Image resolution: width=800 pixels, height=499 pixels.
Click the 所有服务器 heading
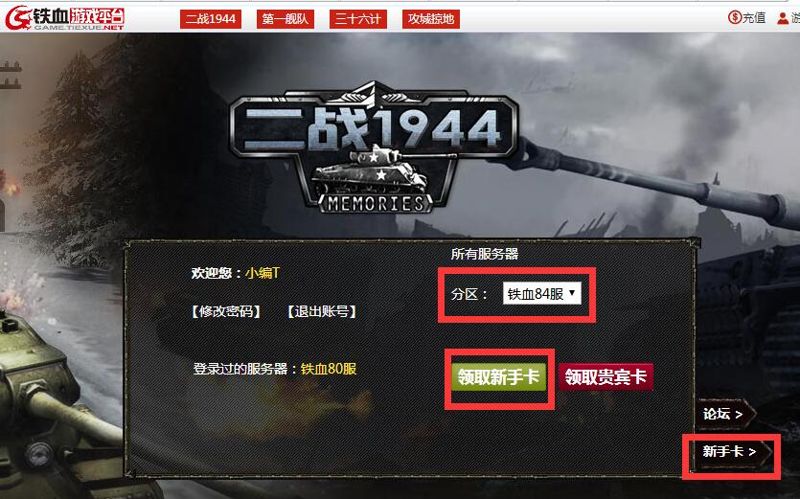tap(484, 254)
